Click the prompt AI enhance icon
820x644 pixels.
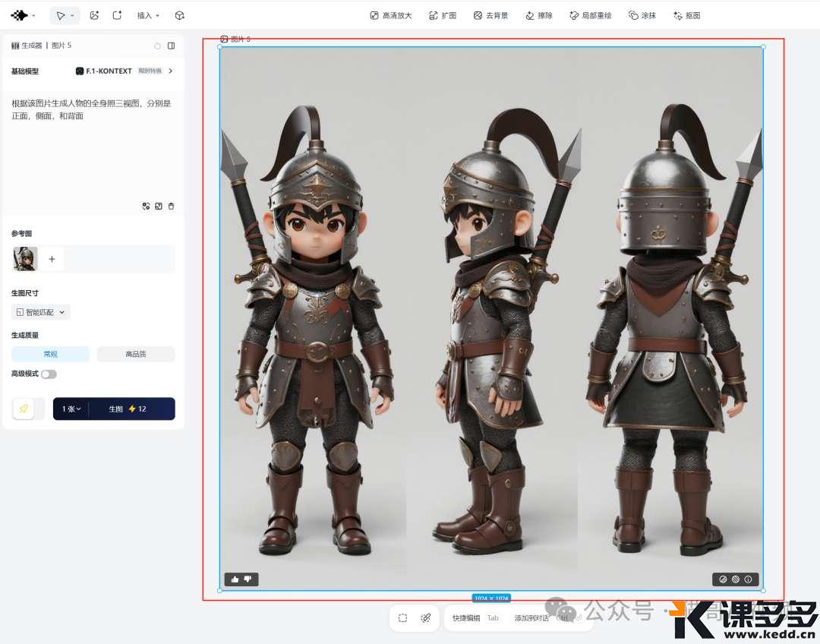146,206
